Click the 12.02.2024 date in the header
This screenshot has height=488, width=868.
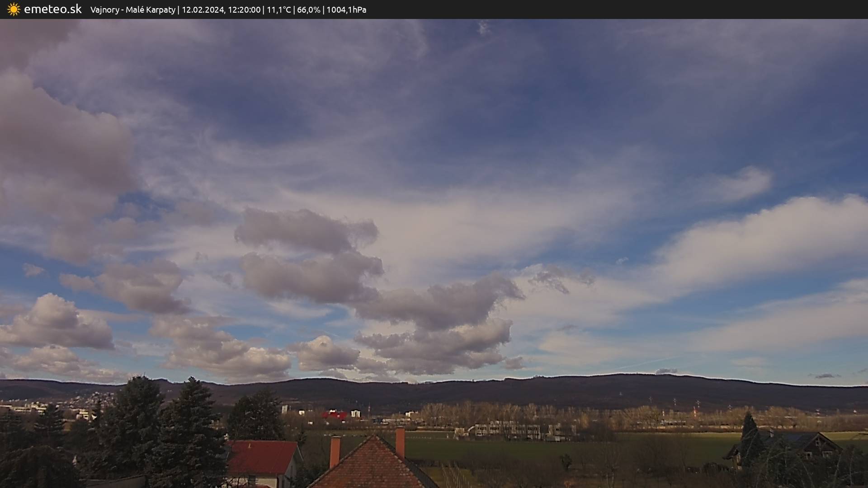pyautogui.click(x=203, y=9)
